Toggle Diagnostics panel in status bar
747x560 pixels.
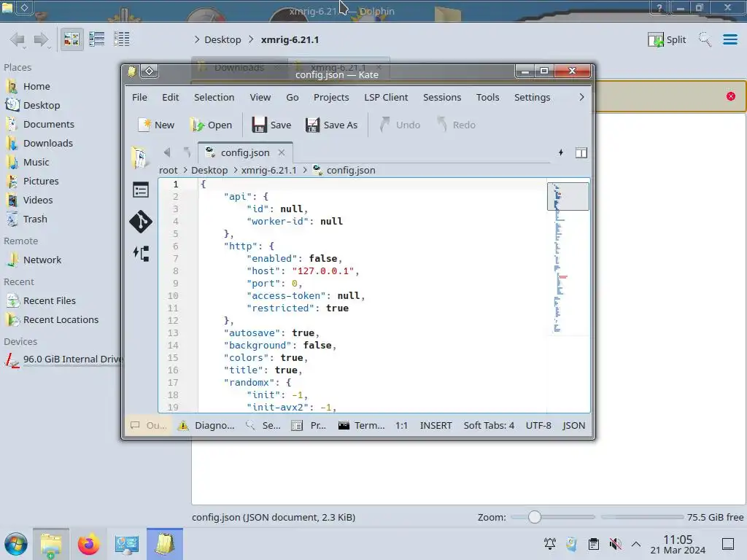[x=206, y=425]
